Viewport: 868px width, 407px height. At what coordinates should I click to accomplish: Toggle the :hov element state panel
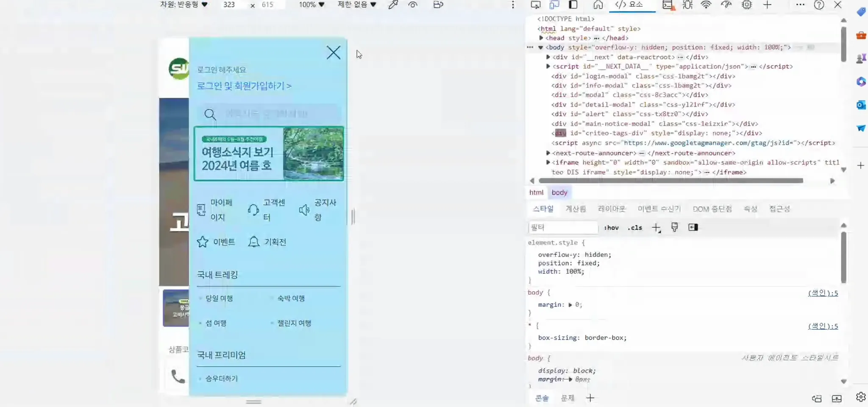[611, 228]
